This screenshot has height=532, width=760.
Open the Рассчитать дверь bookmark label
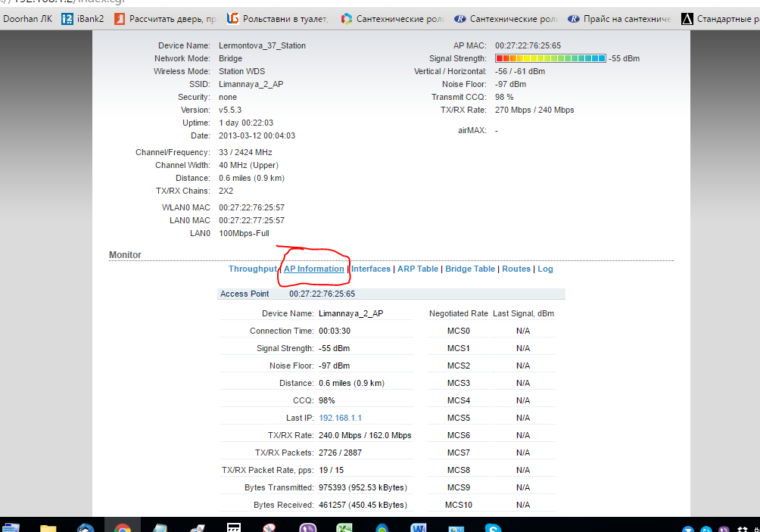pyautogui.click(x=173, y=19)
